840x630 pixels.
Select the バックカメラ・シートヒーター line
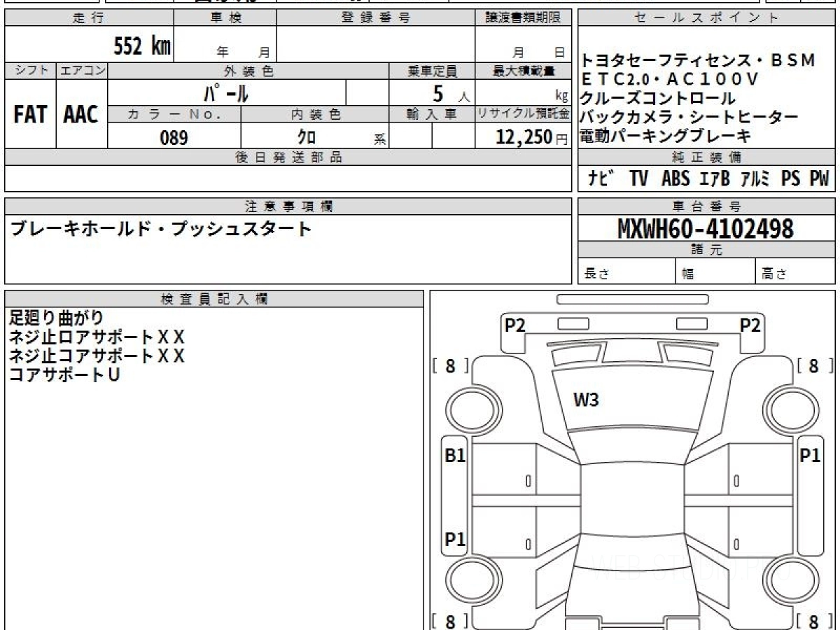pyautogui.click(x=689, y=117)
